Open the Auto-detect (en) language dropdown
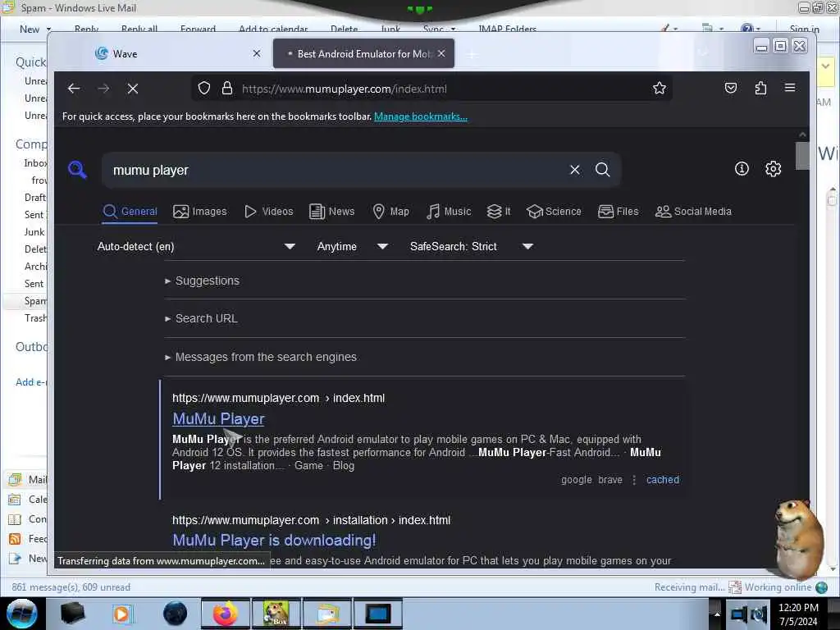 click(x=196, y=246)
